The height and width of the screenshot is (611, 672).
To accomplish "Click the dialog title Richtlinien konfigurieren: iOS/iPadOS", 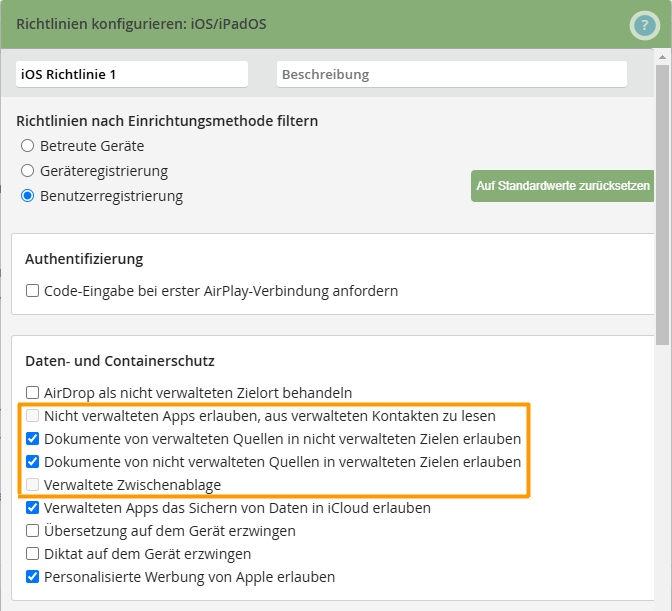I will 141,24.
